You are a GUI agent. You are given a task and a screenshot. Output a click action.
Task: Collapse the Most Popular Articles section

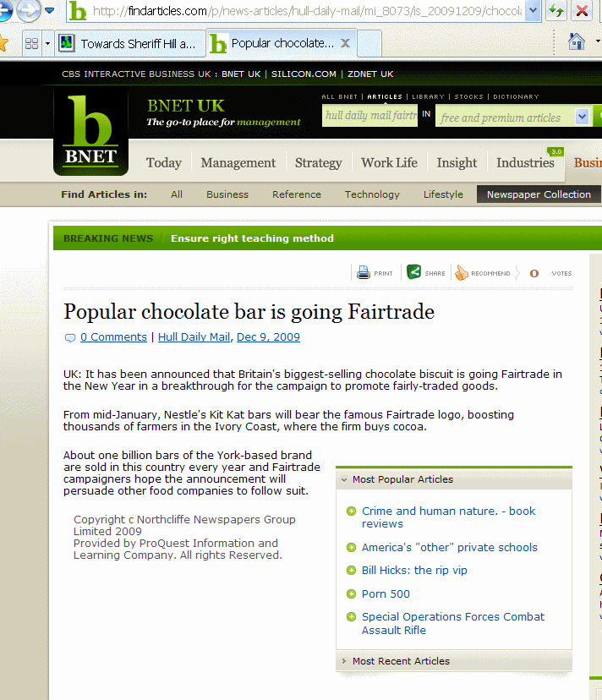(x=454, y=479)
